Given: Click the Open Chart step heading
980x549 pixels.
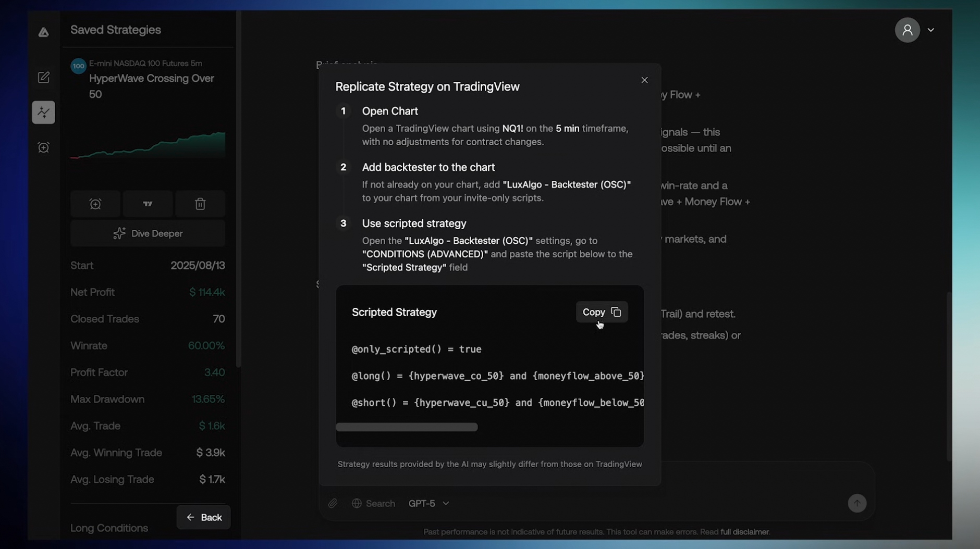Looking at the screenshot, I should pos(390,111).
